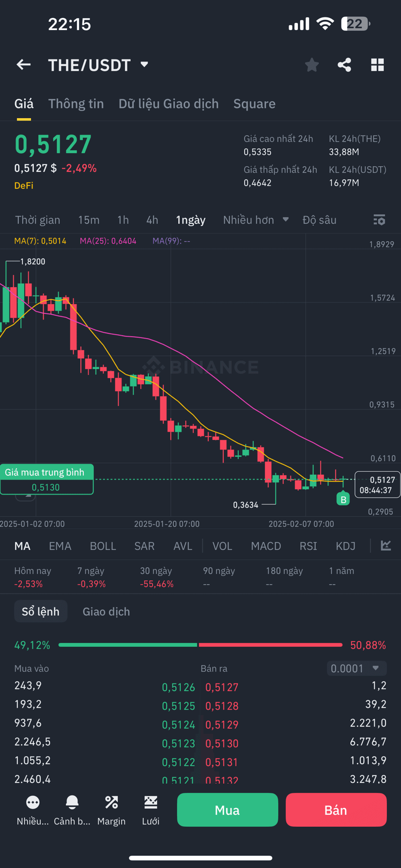Open the Nhiều... more options icon
401x868 pixels.
[33, 803]
